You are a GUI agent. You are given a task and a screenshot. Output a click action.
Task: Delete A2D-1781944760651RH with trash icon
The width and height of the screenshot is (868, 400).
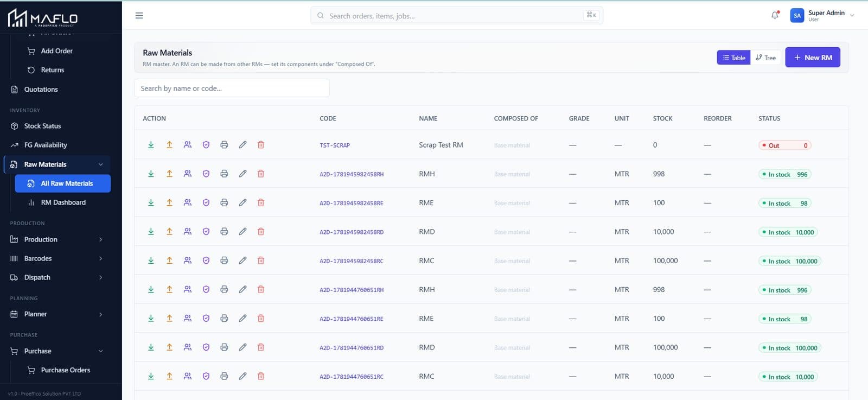point(261,289)
